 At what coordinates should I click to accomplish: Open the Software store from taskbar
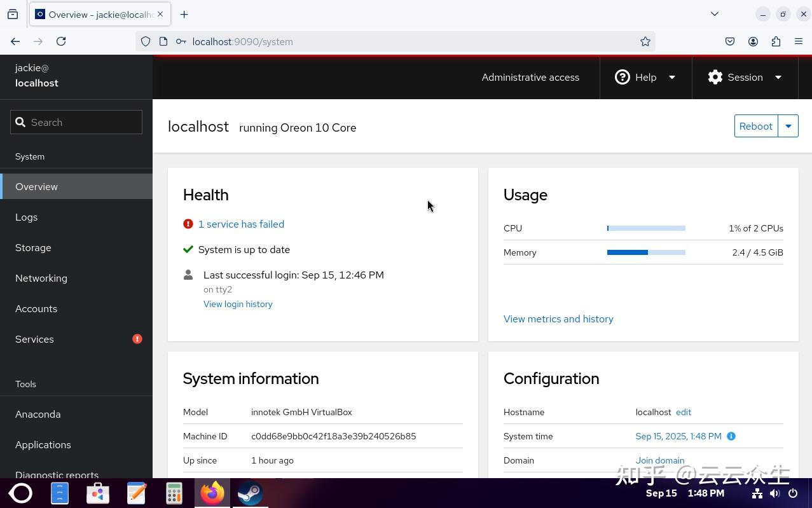[98, 493]
